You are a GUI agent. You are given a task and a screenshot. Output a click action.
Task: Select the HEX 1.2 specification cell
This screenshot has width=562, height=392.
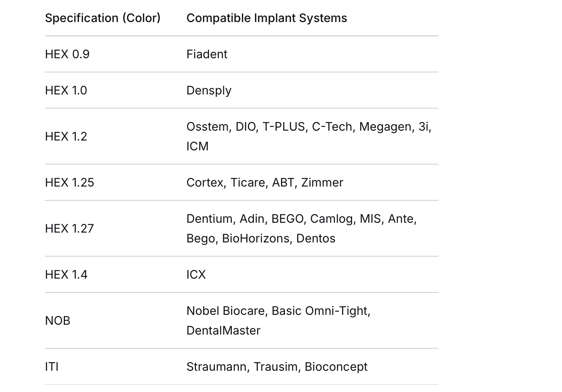(x=66, y=137)
